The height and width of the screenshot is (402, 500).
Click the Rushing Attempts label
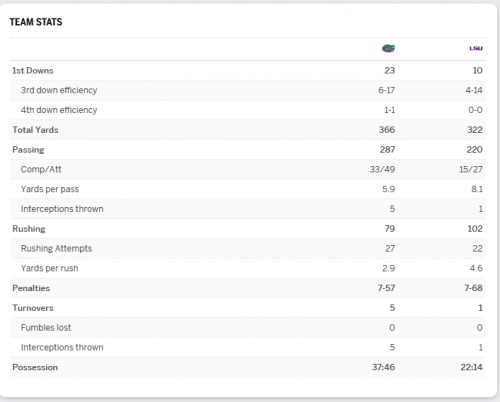coord(56,249)
